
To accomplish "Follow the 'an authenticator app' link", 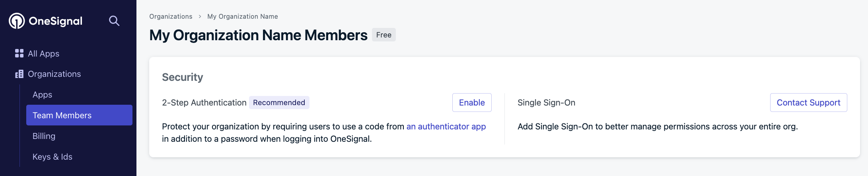I will click(x=446, y=127).
